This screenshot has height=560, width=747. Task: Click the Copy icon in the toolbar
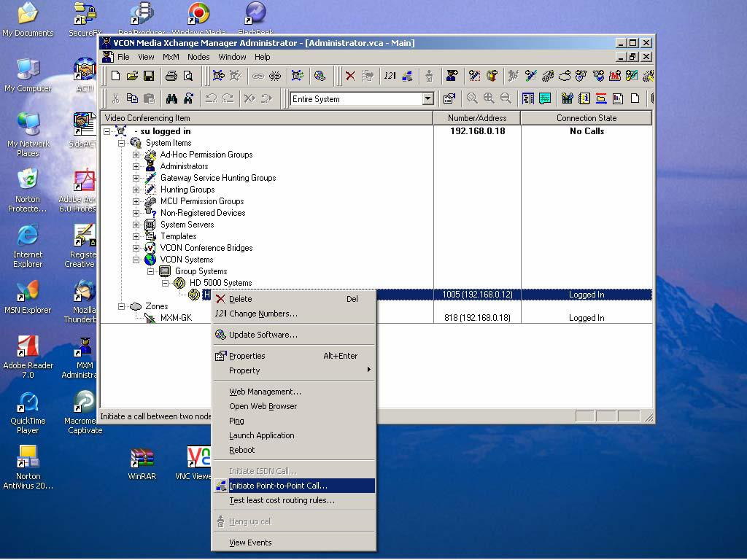coord(132,98)
